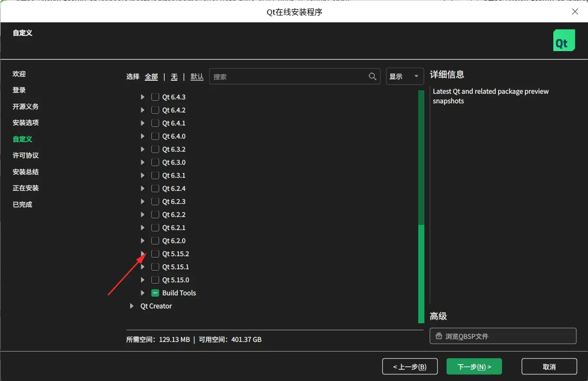Viewport: 588px width, 381px height.
Task: Click 无 to deselect everything
Action: coord(174,77)
